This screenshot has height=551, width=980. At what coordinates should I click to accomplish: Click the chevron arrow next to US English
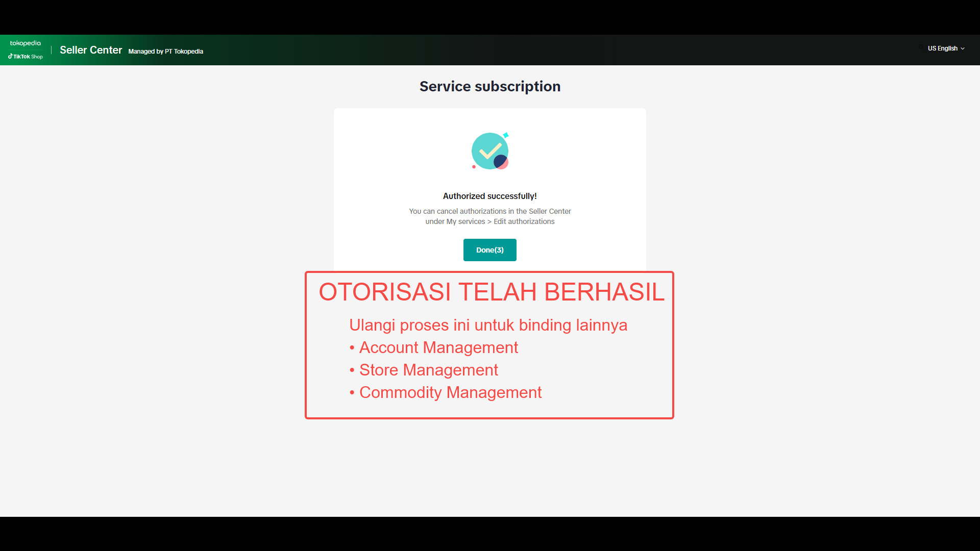point(963,48)
